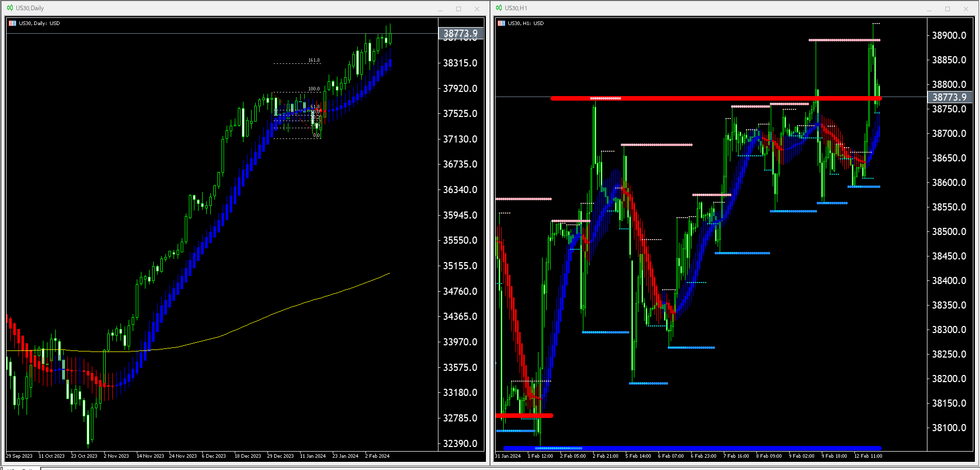The width and height of the screenshot is (980, 470).
Task: Click the 33970.0 price scale label
Action: click(460, 342)
